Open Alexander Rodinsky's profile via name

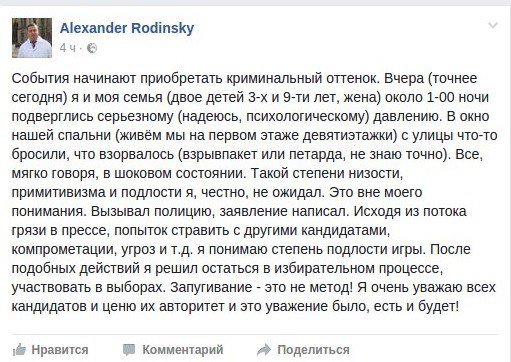point(127,28)
